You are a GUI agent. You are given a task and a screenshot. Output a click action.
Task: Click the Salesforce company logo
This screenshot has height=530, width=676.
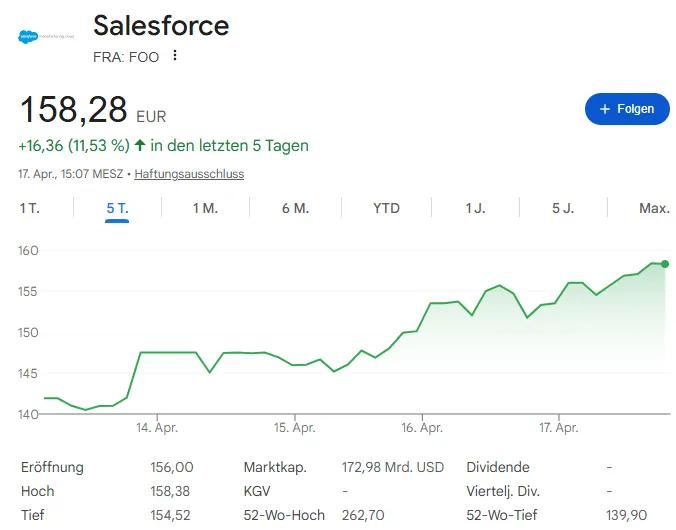point(41,36)
